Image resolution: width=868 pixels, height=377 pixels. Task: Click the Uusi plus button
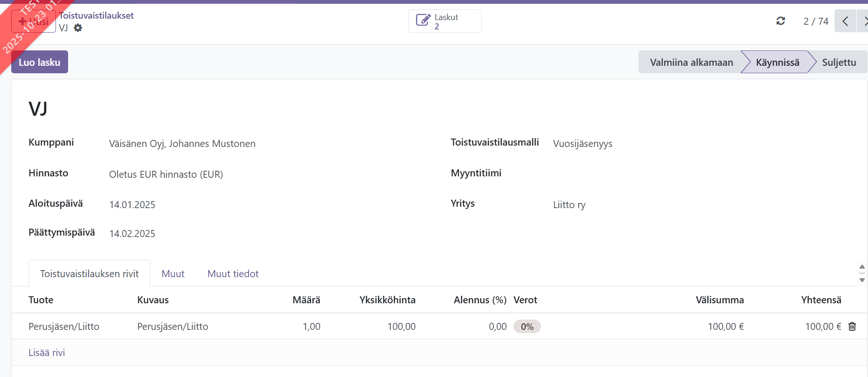pyautogui.click(x=34, y=21)
